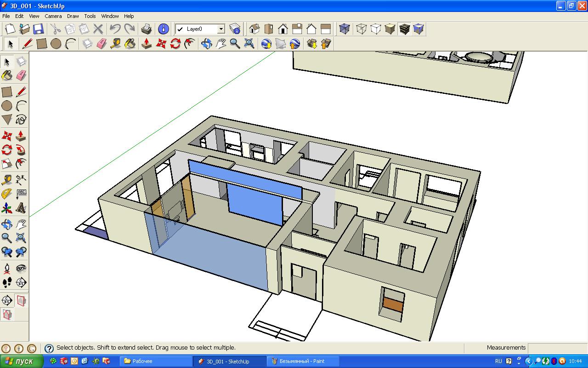Open the Tools menu

[90, 16]
